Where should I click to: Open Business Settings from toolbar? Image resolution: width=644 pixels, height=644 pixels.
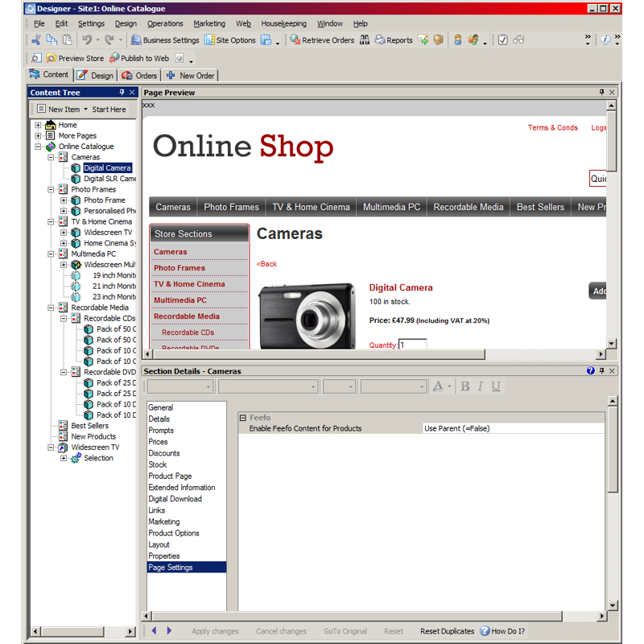tap(165, 39)
